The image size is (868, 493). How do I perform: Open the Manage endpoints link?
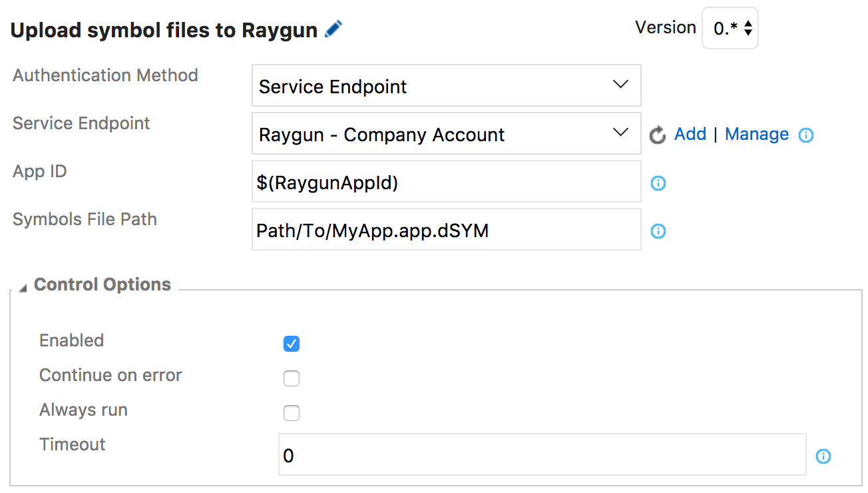tap(757, 134)
